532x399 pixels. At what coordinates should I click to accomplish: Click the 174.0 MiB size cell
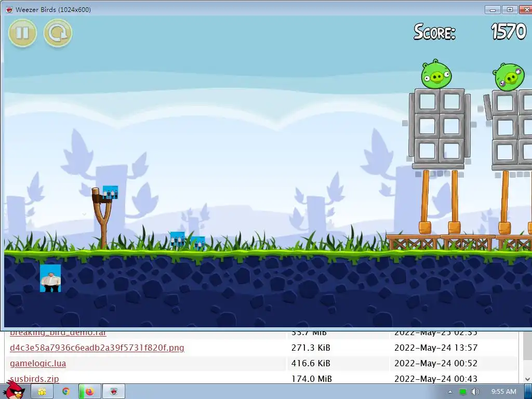[x=312, y=379]
